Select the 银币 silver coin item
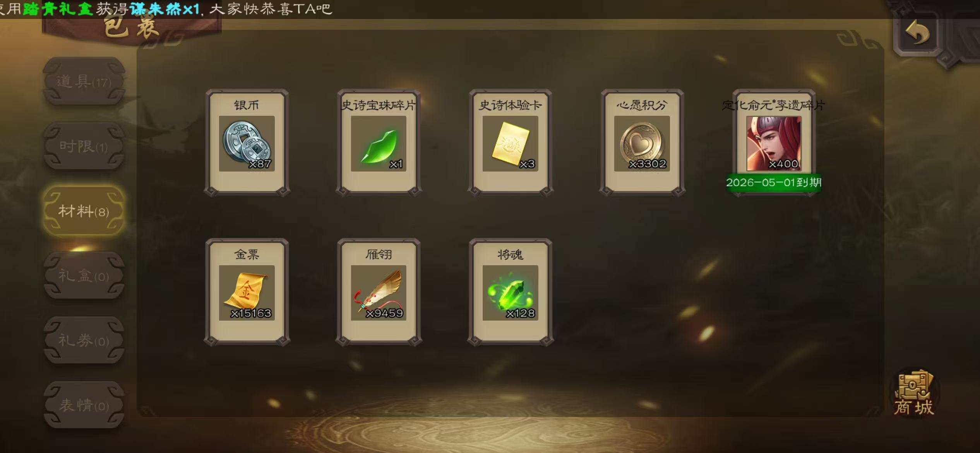The width and height of the screenshot is (980, 453). pos(247,142)
